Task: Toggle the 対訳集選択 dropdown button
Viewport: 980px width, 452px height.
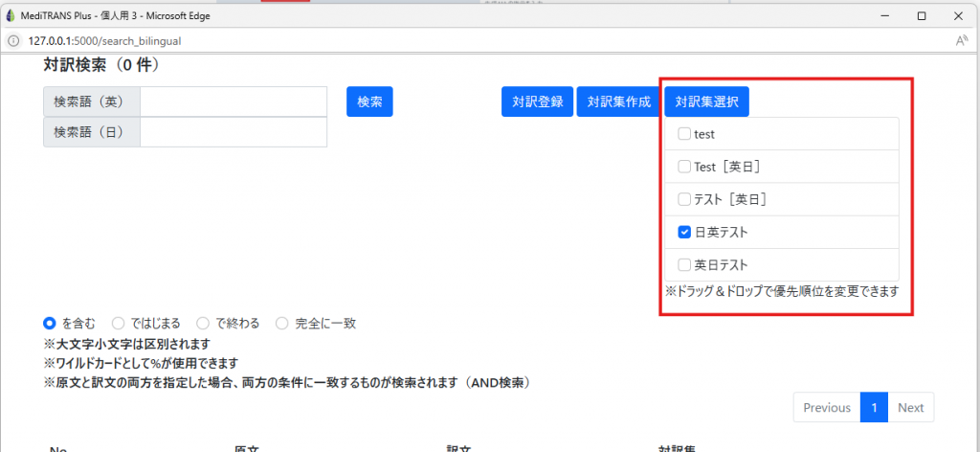Action: point(707,102)
